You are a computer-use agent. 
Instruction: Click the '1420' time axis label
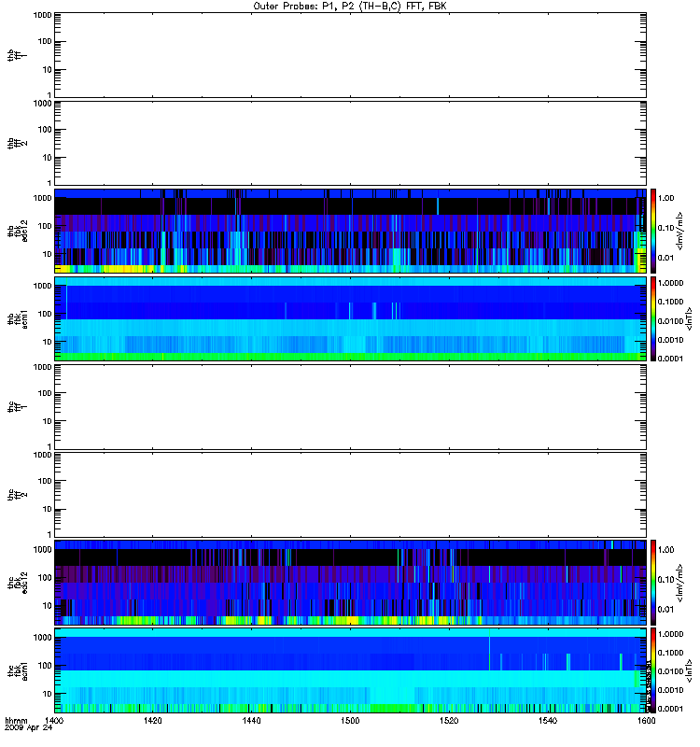tap(153, 720)
